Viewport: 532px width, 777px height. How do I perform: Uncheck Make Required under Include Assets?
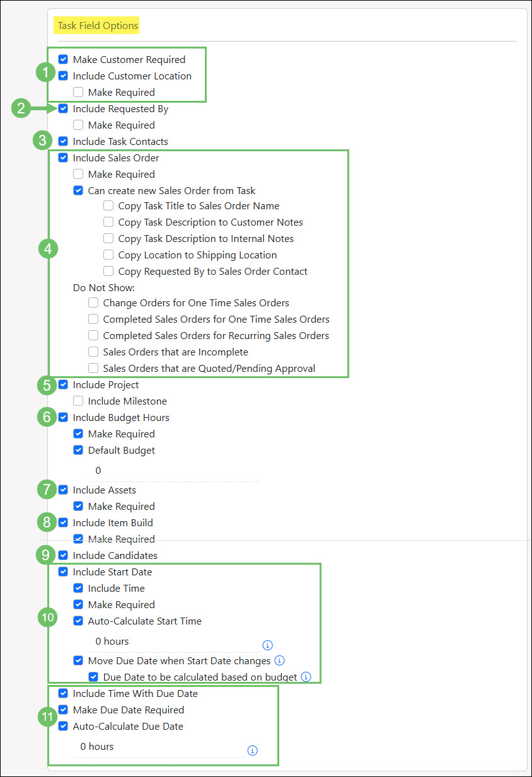78,506
